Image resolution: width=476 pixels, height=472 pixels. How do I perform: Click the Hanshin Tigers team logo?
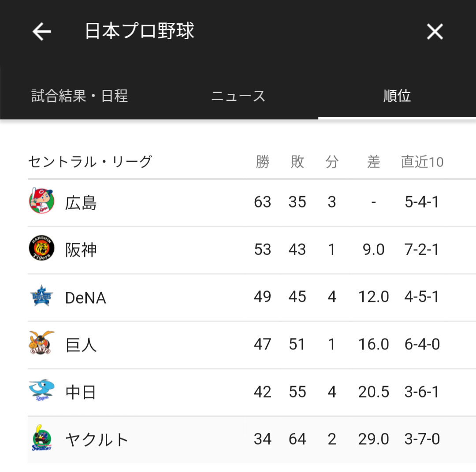41,248
